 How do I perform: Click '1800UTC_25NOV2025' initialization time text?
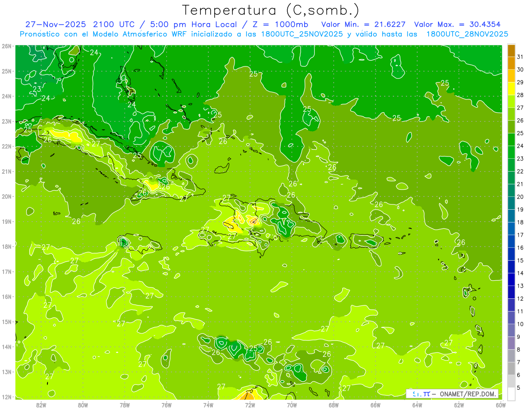click(302, 34)
